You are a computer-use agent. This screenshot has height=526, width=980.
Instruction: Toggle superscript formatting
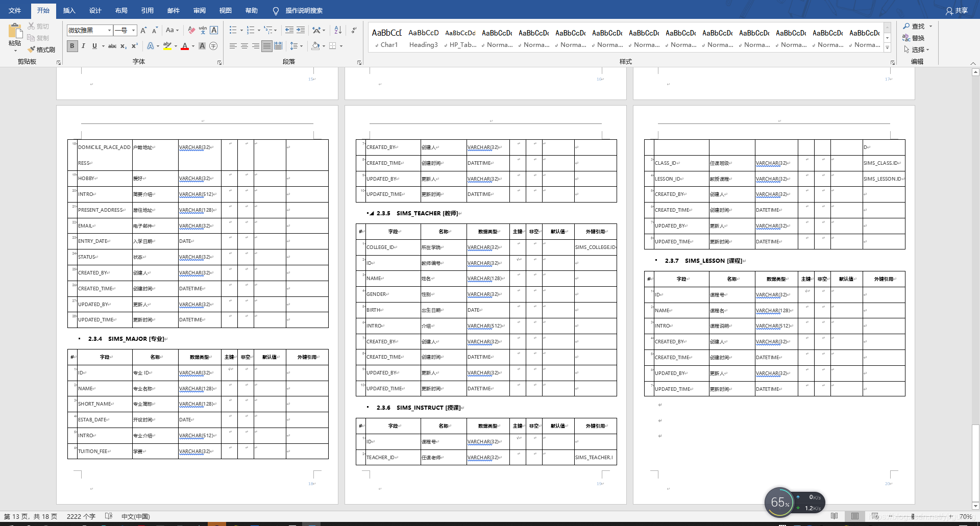[x=135, y=46]
